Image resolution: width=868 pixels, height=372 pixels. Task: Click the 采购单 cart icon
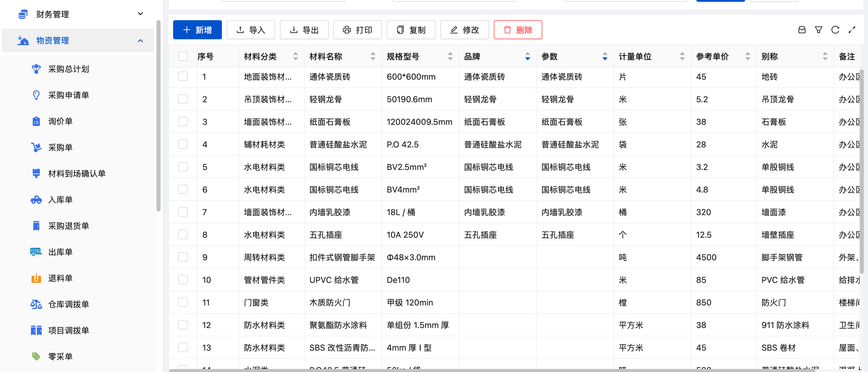(36, 147)
